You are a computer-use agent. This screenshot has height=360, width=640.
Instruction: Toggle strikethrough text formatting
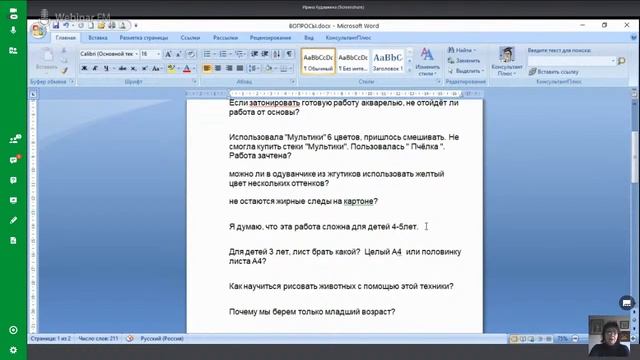(x=122, y=68)
